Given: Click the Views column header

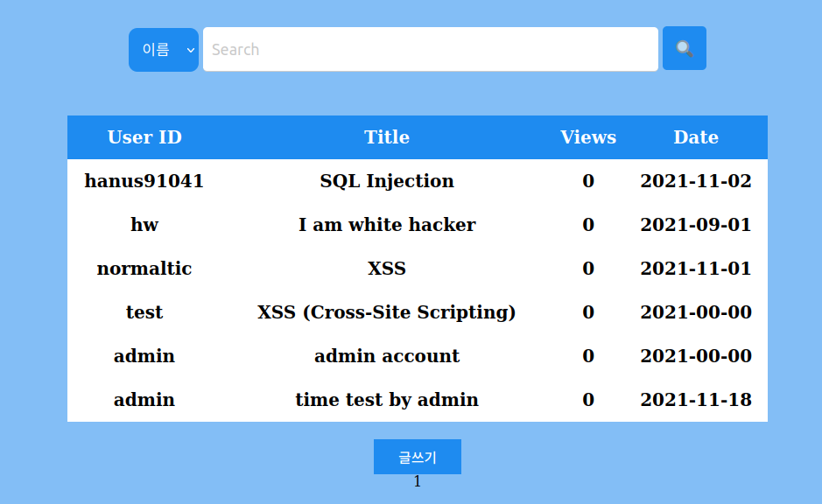Looking at the screenshot, I should tap(588, 137).
